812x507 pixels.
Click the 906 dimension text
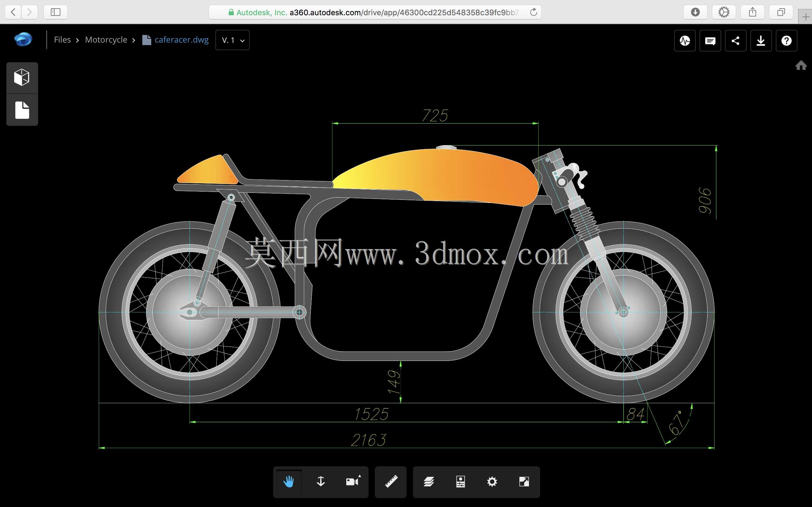[x=705, y=200]
